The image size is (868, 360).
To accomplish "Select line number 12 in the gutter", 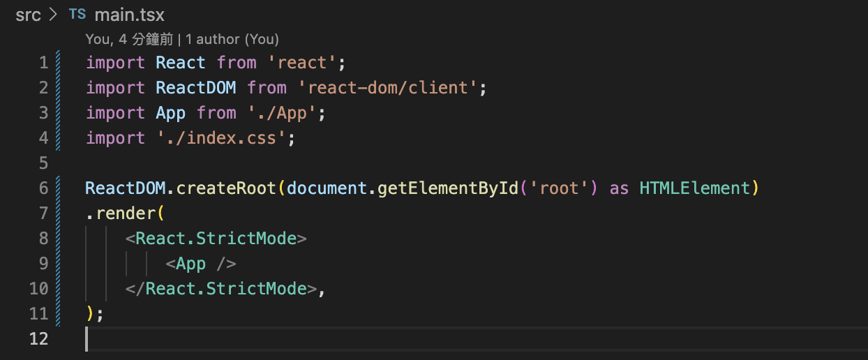I will (x=38, y=339).
